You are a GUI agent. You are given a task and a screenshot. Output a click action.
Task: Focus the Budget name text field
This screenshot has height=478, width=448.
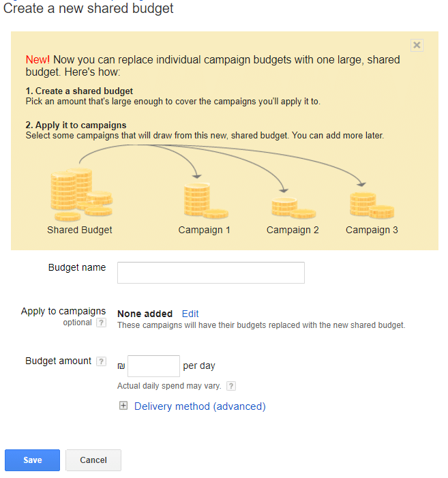[x=211, y=273]
